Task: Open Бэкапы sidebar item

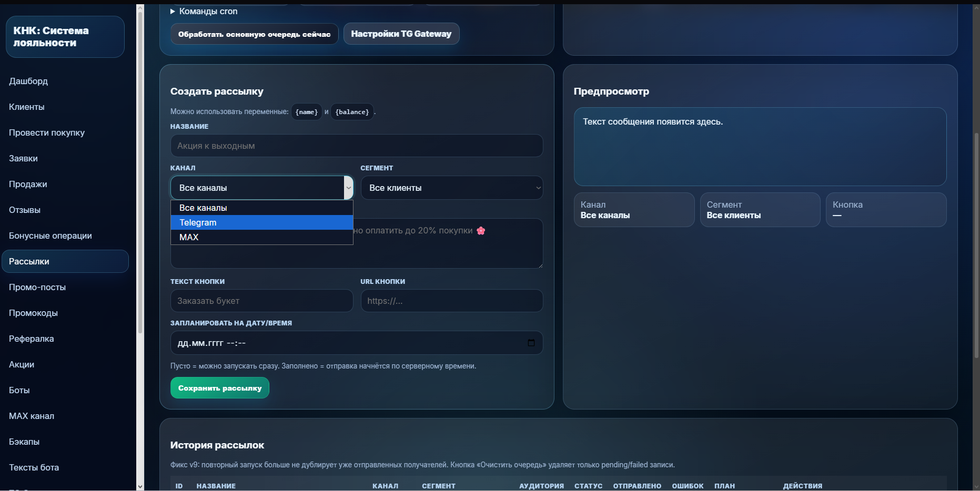Action: pyautogui.click(x=24, y=442)
